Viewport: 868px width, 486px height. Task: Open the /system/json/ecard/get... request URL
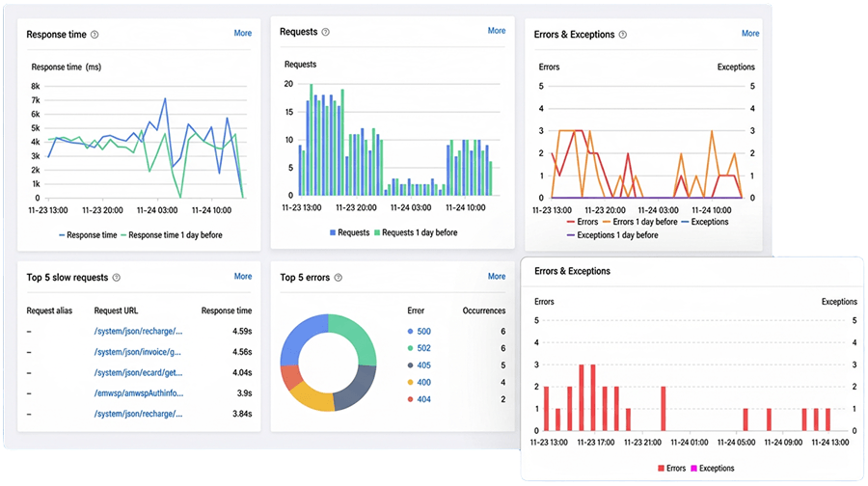click(138, 372)
